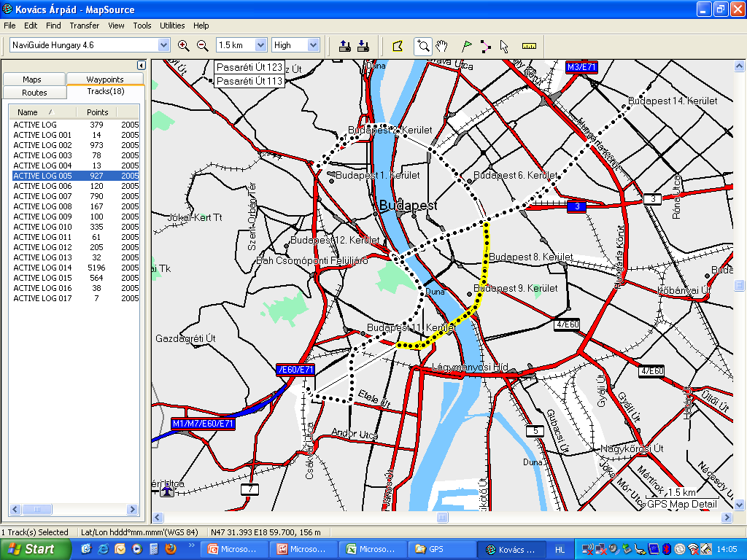This screenshot has height=560, width=747.
Task: Open the Transfer menu
Action: [85, 26]
